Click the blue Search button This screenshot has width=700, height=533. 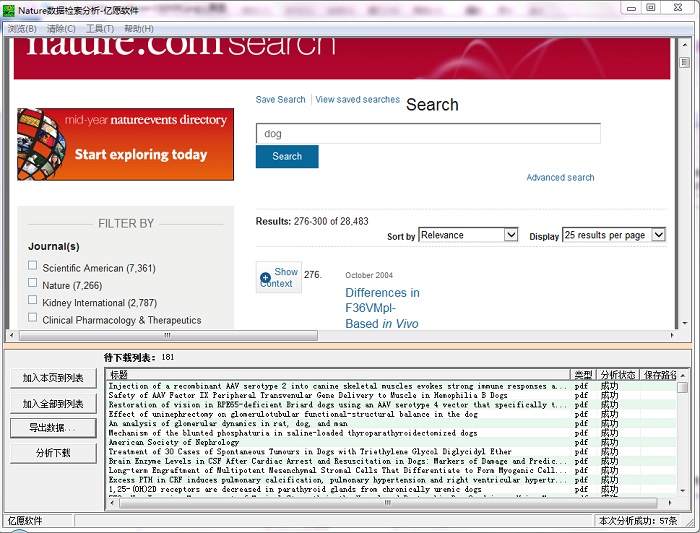pos(287,156)
